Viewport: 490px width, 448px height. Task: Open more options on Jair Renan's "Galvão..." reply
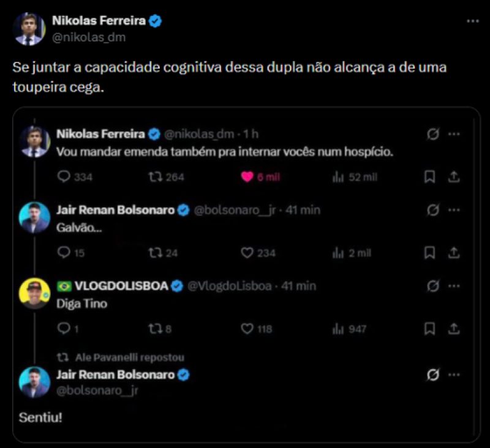point(454,209)
